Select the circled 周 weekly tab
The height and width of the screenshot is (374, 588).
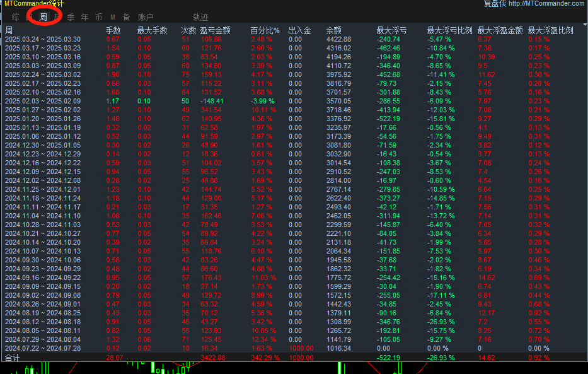(44, 17)
